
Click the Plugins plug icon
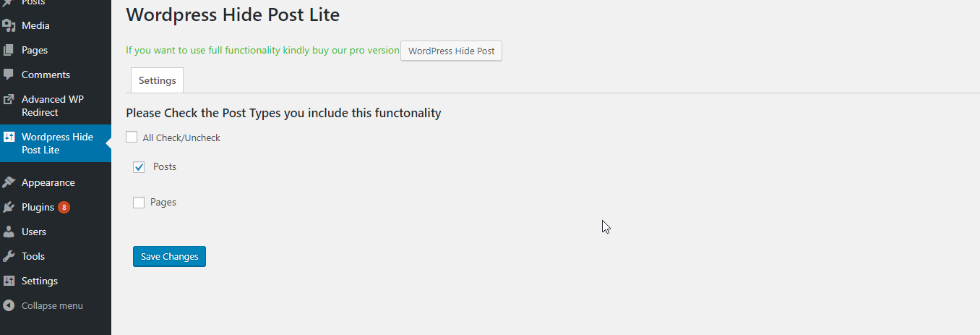[x=9, y=207]
